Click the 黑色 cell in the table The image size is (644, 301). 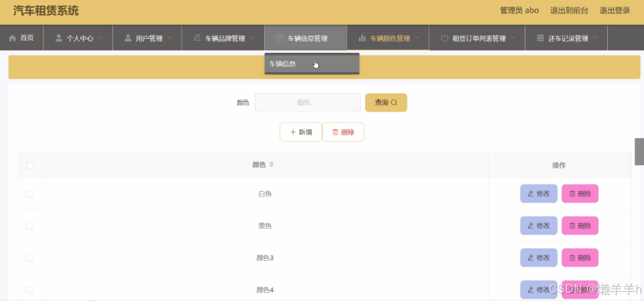coord(265,226)
